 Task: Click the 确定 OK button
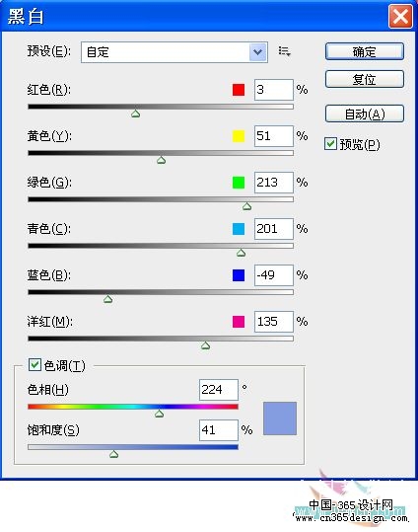(365, 51)
